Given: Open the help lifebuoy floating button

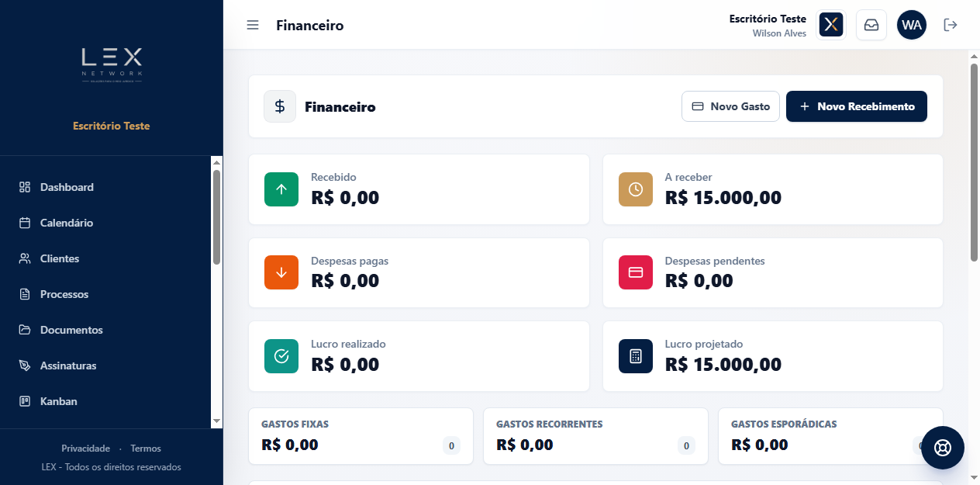Looking at the screenshot, I should click(943, 448).
